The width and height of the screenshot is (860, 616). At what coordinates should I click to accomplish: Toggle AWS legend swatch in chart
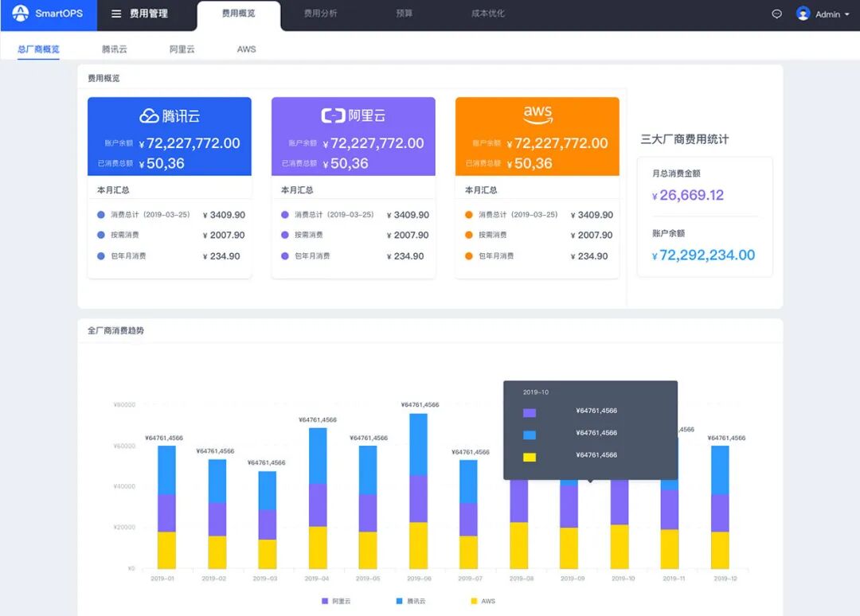click(x=474, y=601)
